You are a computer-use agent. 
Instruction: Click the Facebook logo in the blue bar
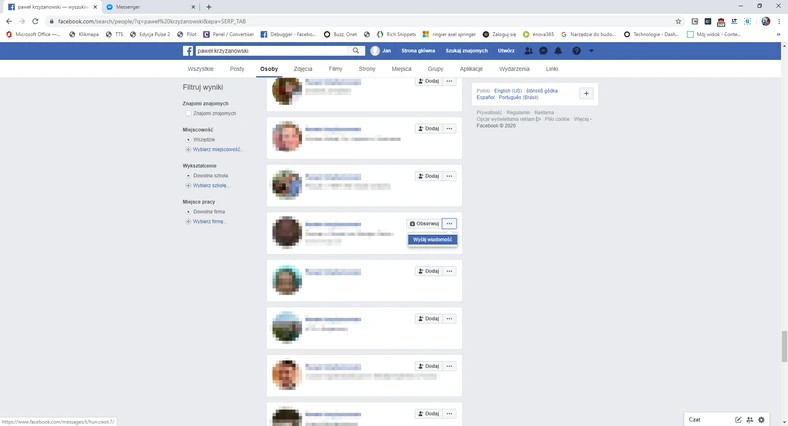tap(187, 51)
